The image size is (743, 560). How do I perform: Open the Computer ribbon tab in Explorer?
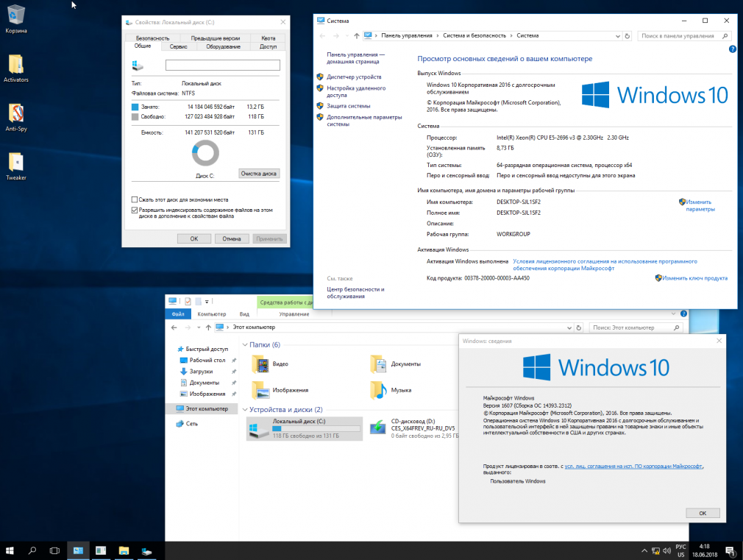[x=212, y=314]
